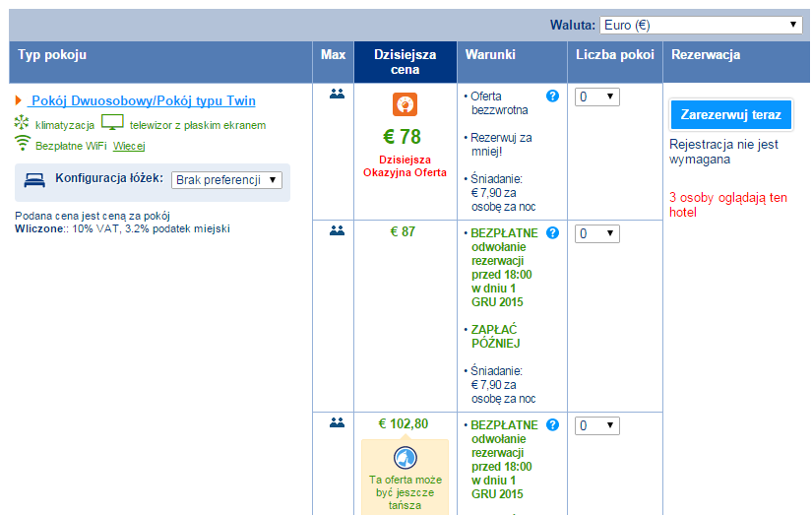812x515 pixels.
Task: Click the blue circular icon in the cheaper-offer box
Action: coord(405,458)
